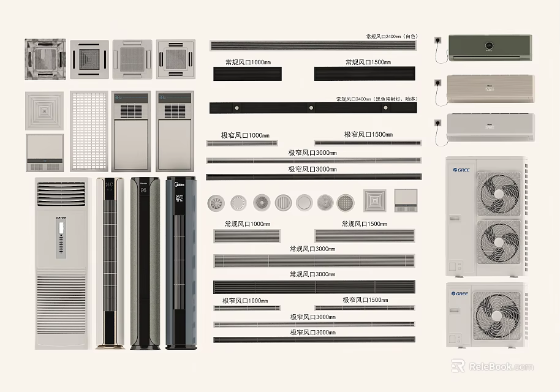Select the long white 2400mm vent

tap(313, 46)
